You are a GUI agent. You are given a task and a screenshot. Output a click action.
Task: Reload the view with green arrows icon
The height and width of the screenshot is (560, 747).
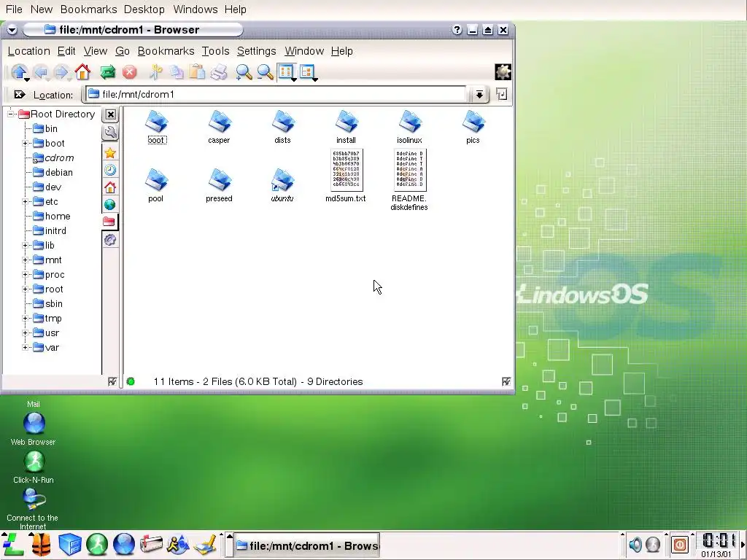(108, 72)
